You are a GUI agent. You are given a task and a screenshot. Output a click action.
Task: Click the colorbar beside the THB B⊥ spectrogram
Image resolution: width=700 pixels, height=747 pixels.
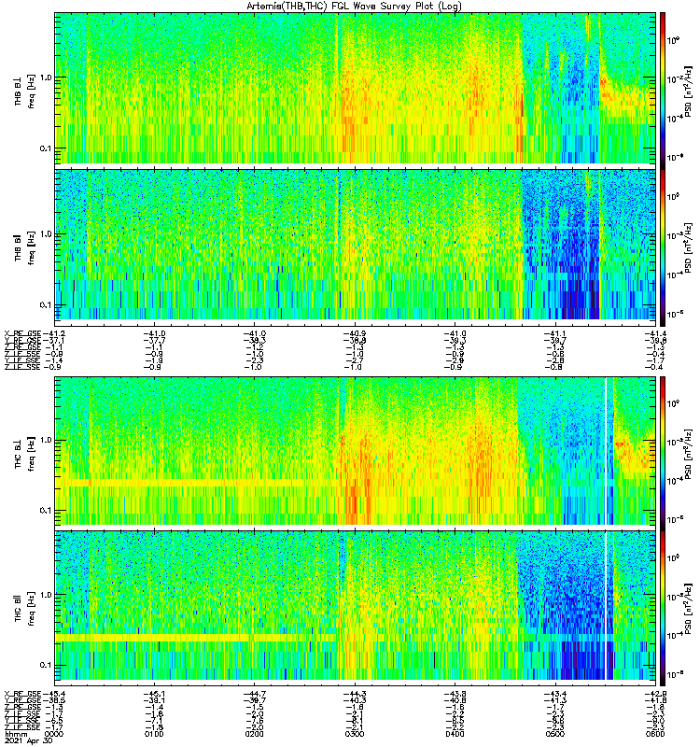pyautogui.click(x=663, y=89)
